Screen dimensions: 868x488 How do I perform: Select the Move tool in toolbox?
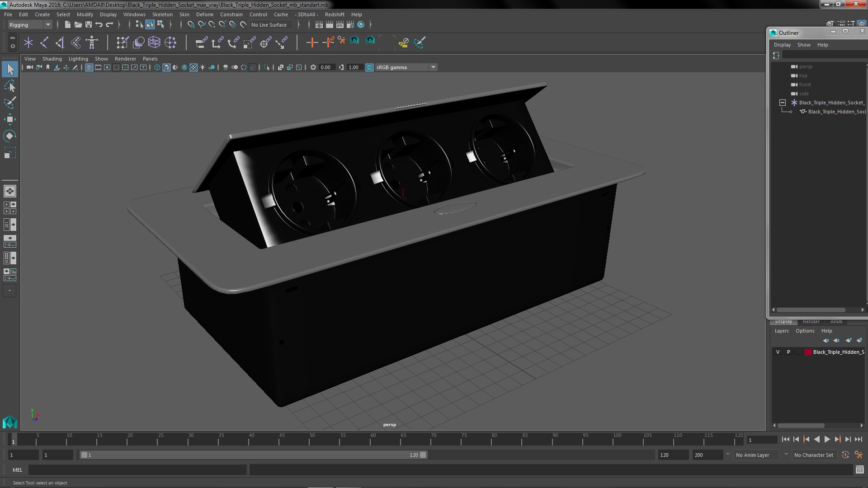point(9,119)
